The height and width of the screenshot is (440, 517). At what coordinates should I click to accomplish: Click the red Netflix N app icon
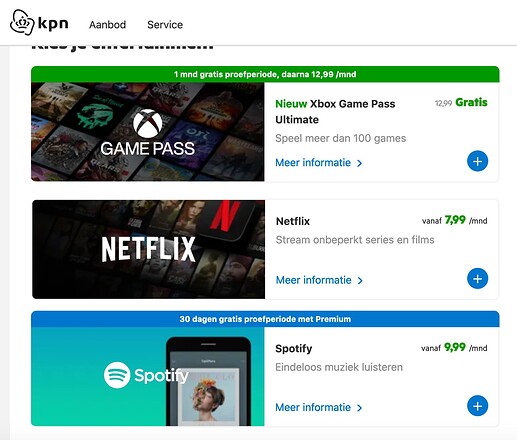click(224, 217)
